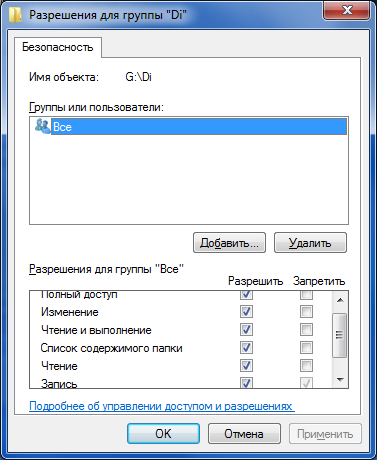Toggle Разрешить checkbox for Чтение
This screenshot has height=460, width=377.
tap(246, 366)
